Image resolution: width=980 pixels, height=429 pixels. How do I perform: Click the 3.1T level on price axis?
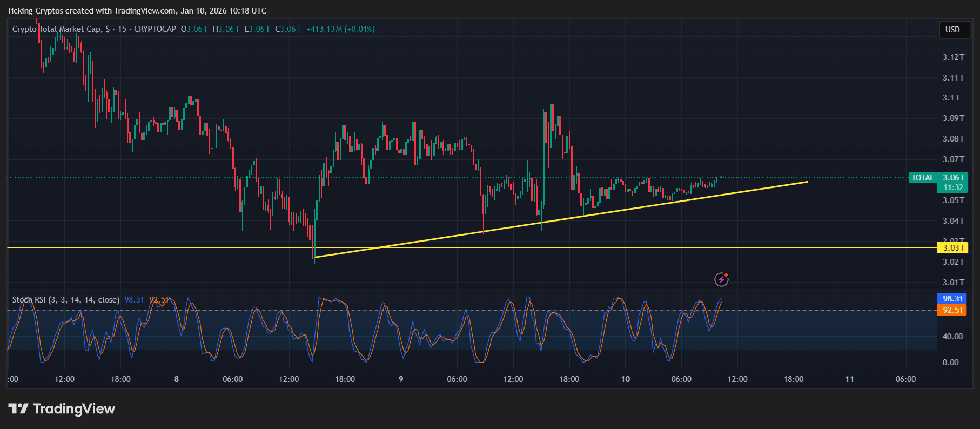coord(951,98)
